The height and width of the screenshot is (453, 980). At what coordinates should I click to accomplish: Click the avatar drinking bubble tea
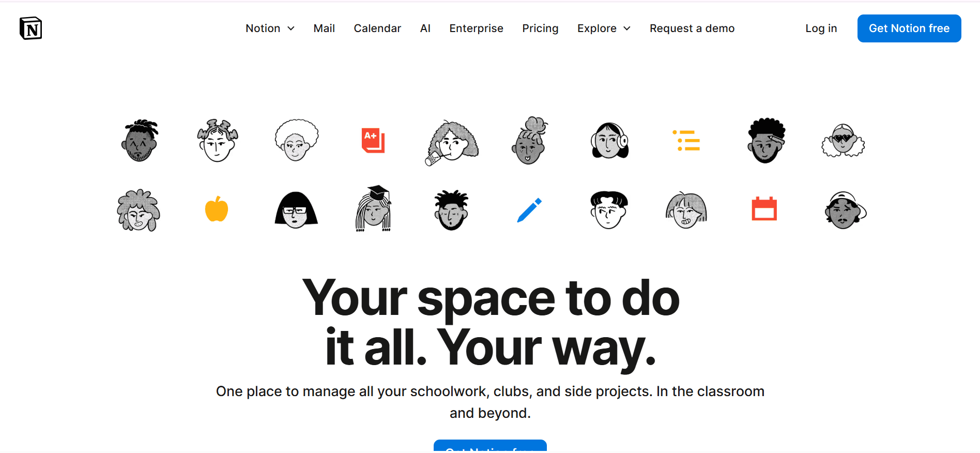tap(452, 143)
